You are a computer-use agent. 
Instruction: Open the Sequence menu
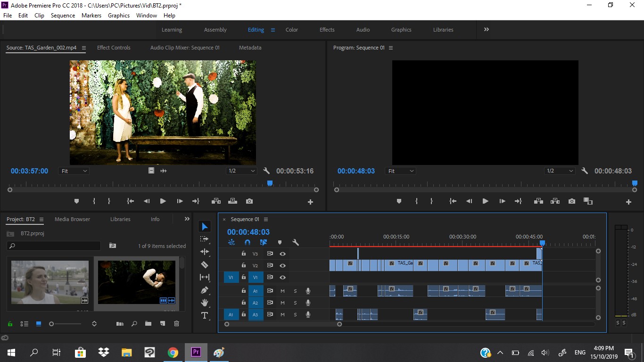click(x=63, y=16)
